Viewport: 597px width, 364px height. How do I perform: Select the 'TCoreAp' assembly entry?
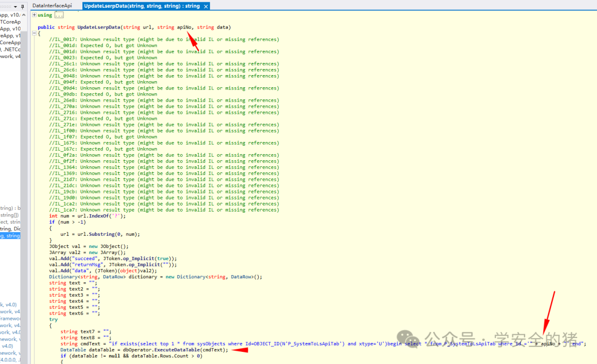(x=11, y=22)
